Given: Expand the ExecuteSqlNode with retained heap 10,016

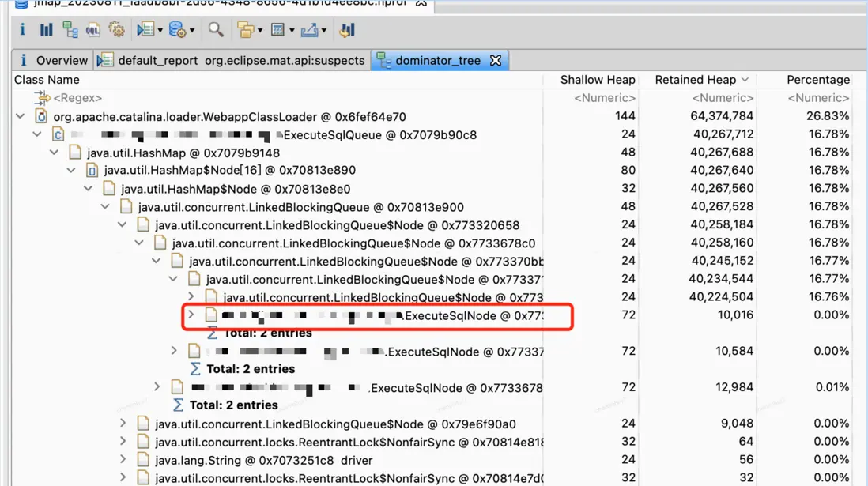Looking at the screenshot, I should coord(191,315).
